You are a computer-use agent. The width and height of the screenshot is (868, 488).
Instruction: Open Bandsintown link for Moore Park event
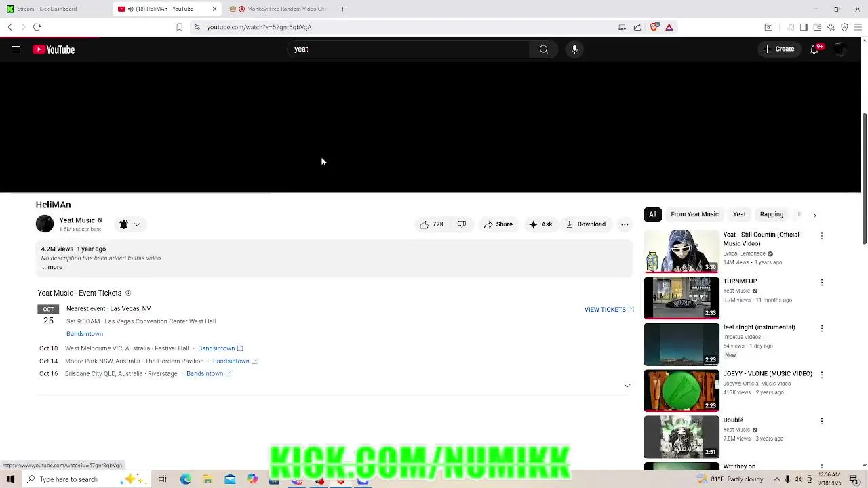tap(235, 361)
